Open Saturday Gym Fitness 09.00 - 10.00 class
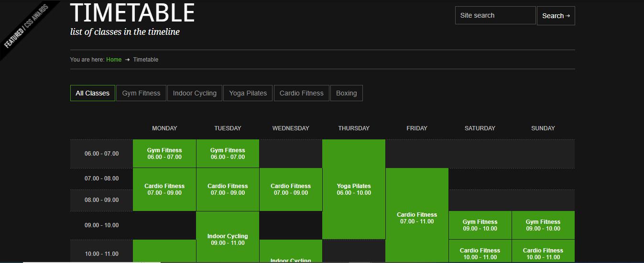Image resolution: width=644 pixels, height=263 pixels. click(480, 225)
